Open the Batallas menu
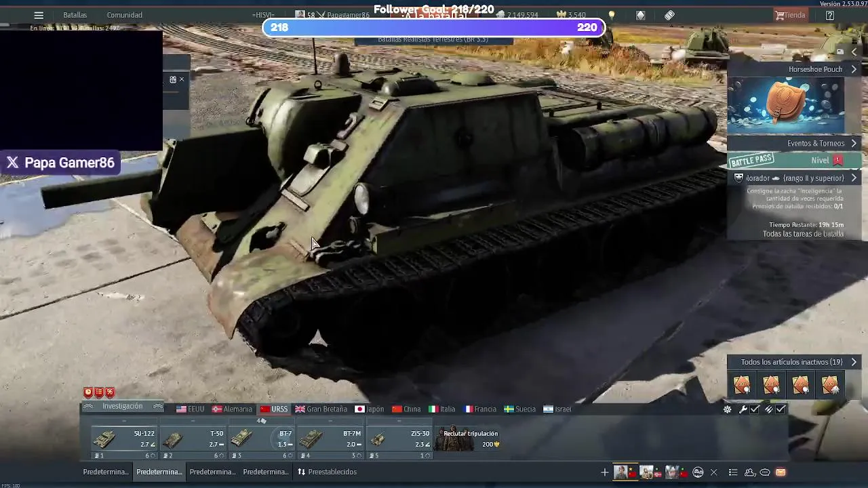 [x=75, y=15]
